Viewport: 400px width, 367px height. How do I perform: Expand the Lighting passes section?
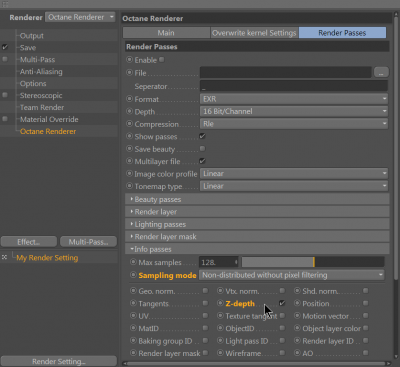coord(257,224)
